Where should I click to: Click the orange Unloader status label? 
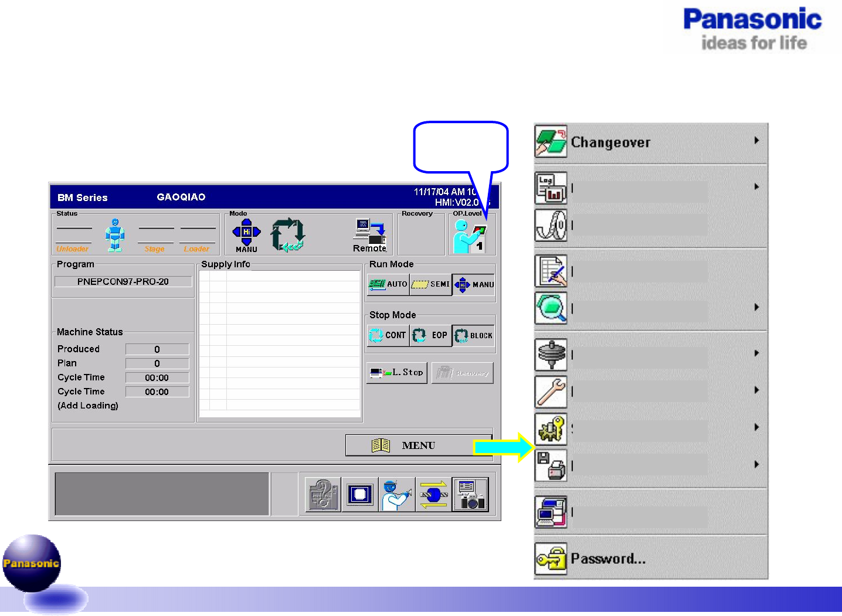(73, 249)
